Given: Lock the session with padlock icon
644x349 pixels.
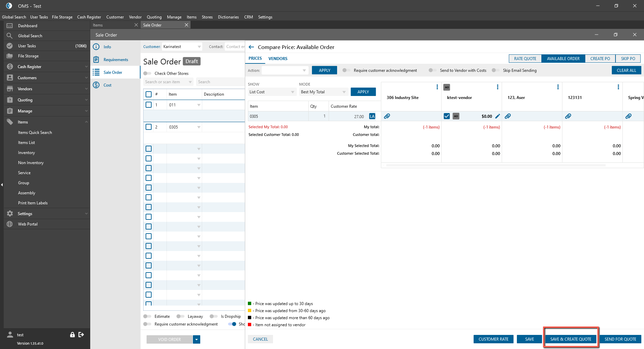Looking at the screenshot, I should tap(72, 335).
